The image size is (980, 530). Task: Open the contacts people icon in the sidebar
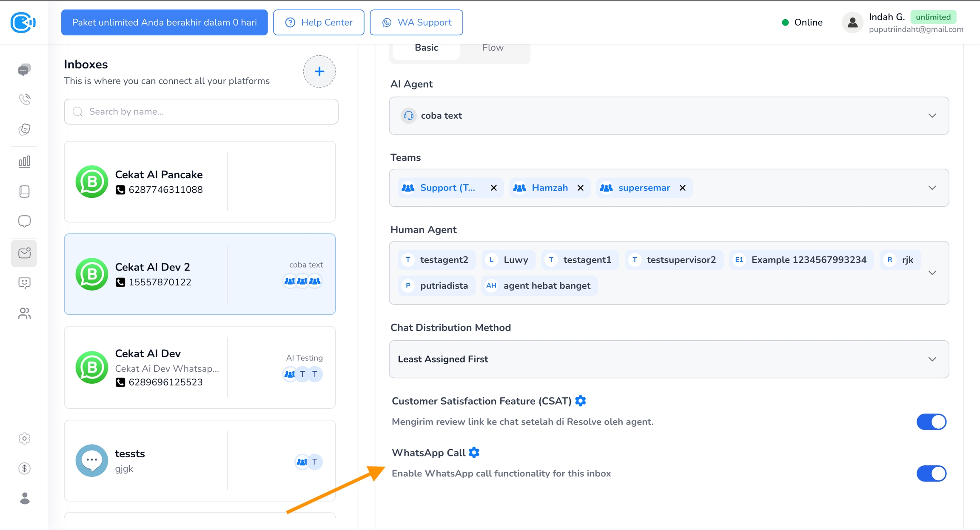tap(24, 313)
